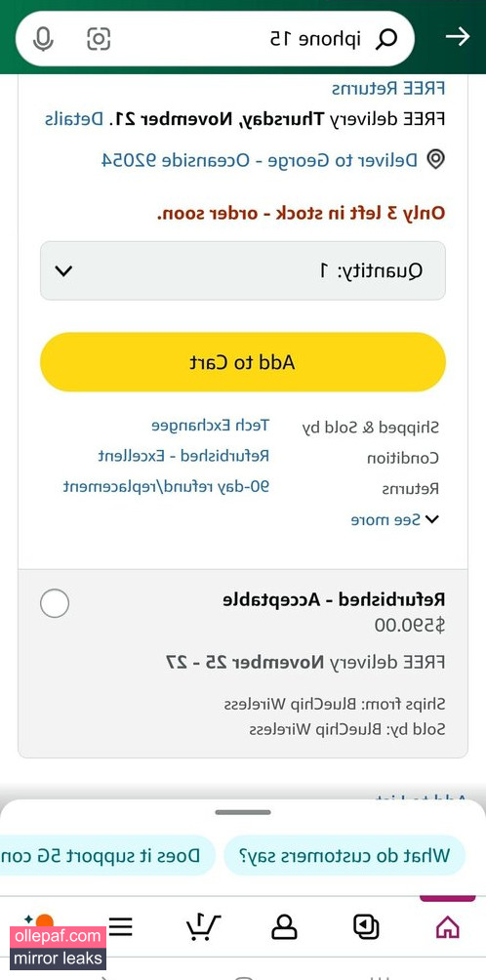Image resolution: width=486 pixels, height=980 pixels.
Task: Tap the magnifying glass search icon
Action: pyautogui.click(x=386, y=39)
